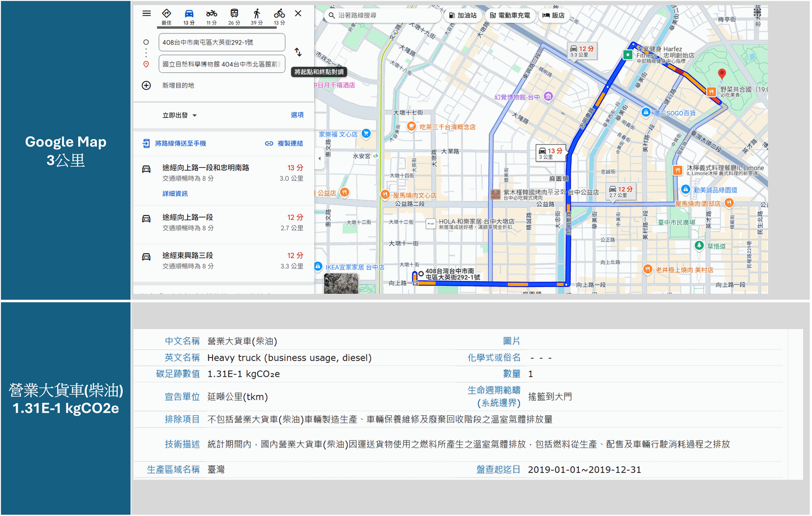The image size is (812, 516).
Task: Swap the origin and destination points
Action: [298, 52]
